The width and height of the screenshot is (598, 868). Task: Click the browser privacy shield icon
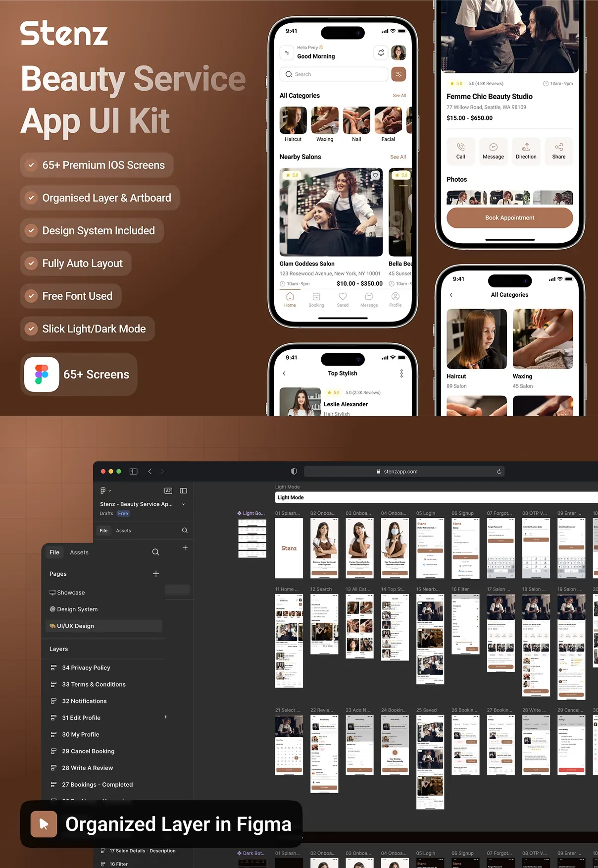coord(294,472)
